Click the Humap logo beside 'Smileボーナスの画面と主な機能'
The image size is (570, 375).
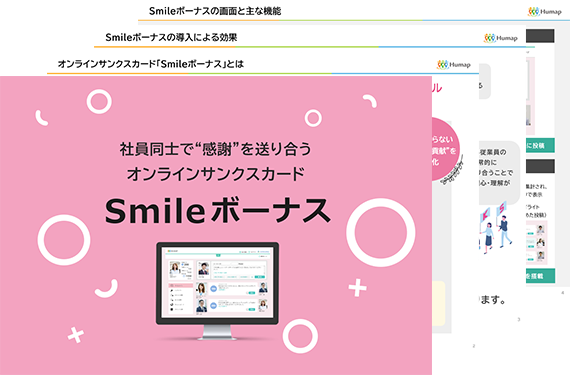point(545,12)
